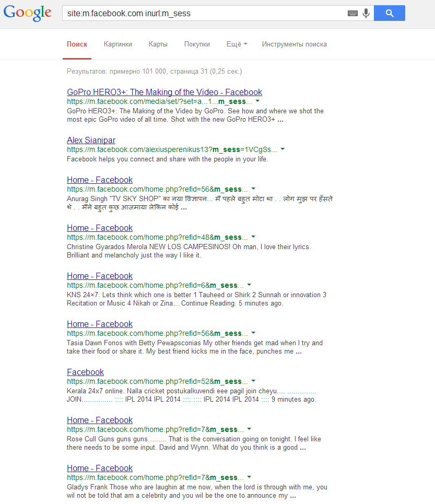Expand URL arrow for Anurag Singh result

[x=253, y=189]
